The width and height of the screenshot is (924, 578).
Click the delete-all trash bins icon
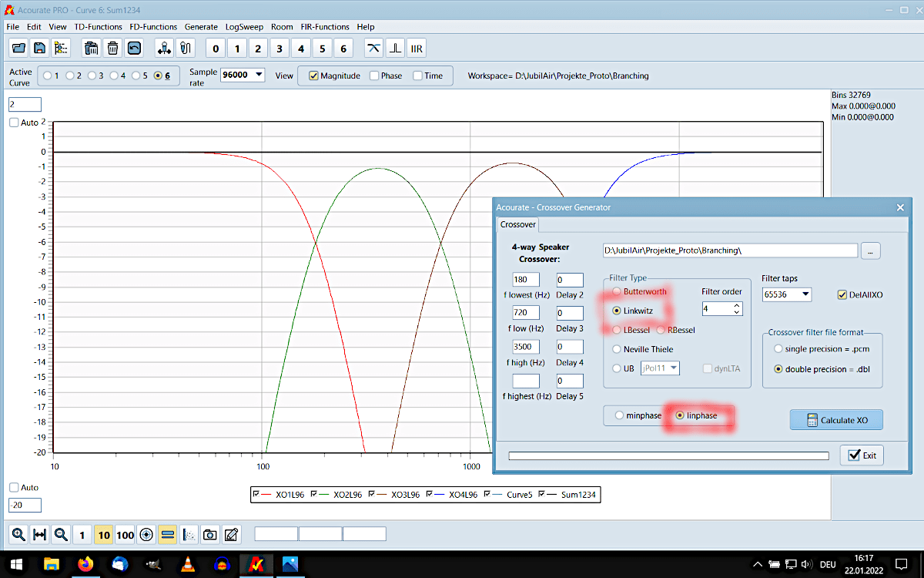92,49
